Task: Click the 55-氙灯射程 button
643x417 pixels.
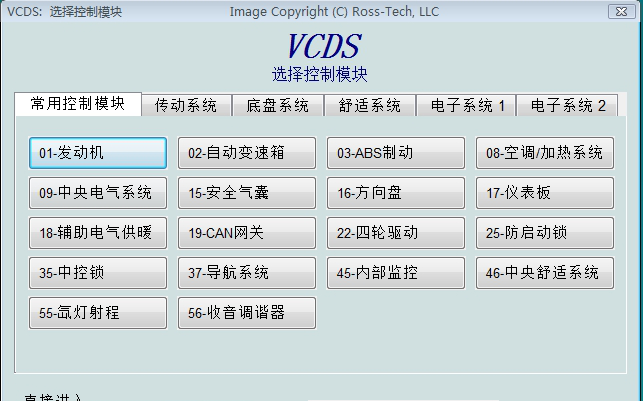Action: tap(98, 313)
